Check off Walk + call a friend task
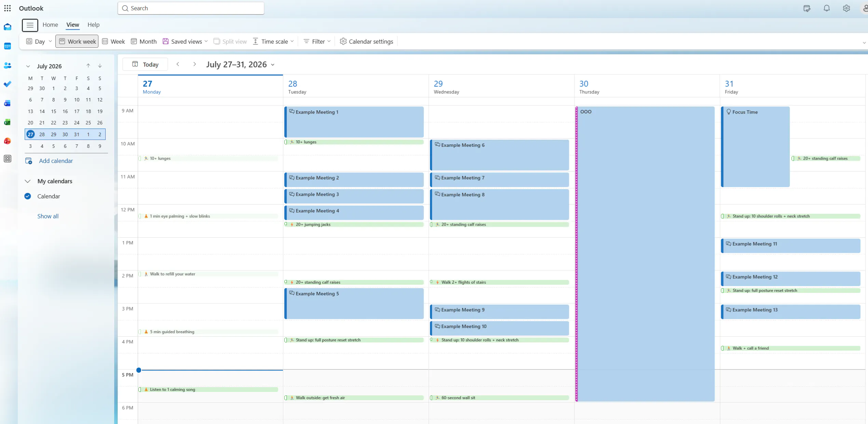Image resolution: width=868 pixels, height=424 pixels. point(722,348)
